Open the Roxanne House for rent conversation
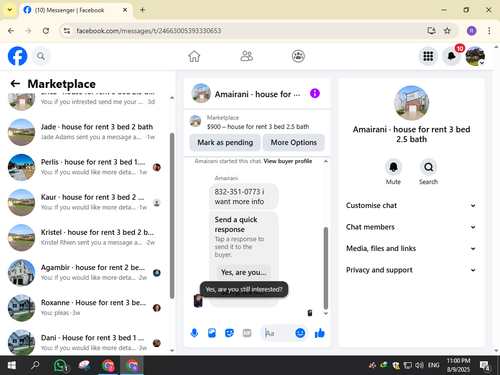Image resolution: width=500 pixels, height=375 pixels. (x=86, y=308)
